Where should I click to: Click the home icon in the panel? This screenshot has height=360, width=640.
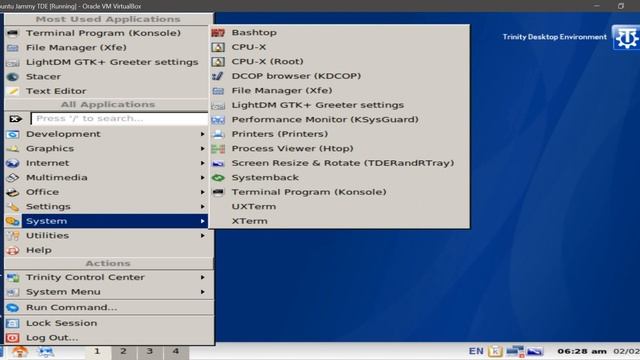pos(19,352)
